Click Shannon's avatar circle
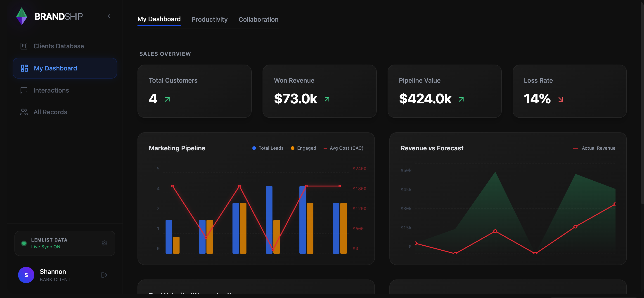 [x=26, y=275]
